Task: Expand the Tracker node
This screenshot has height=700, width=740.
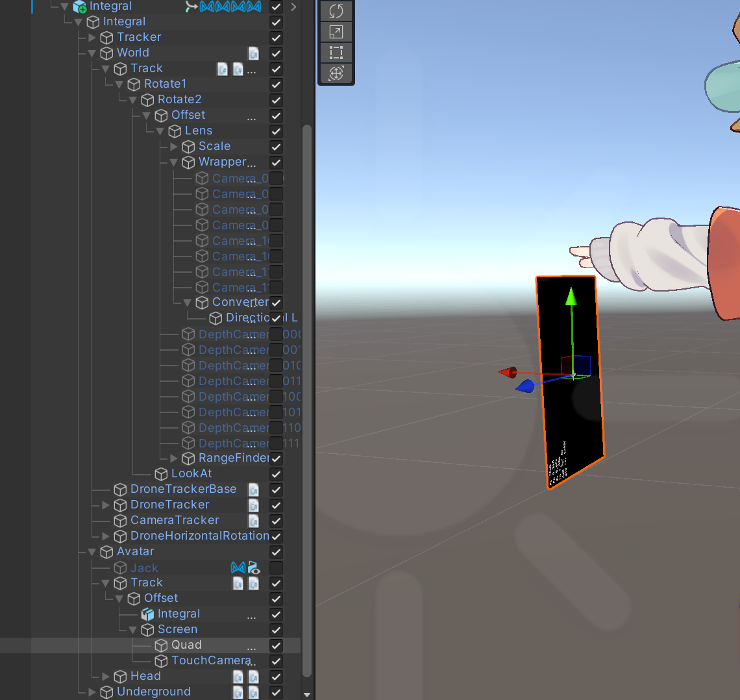Action: (x=92, y=38)
